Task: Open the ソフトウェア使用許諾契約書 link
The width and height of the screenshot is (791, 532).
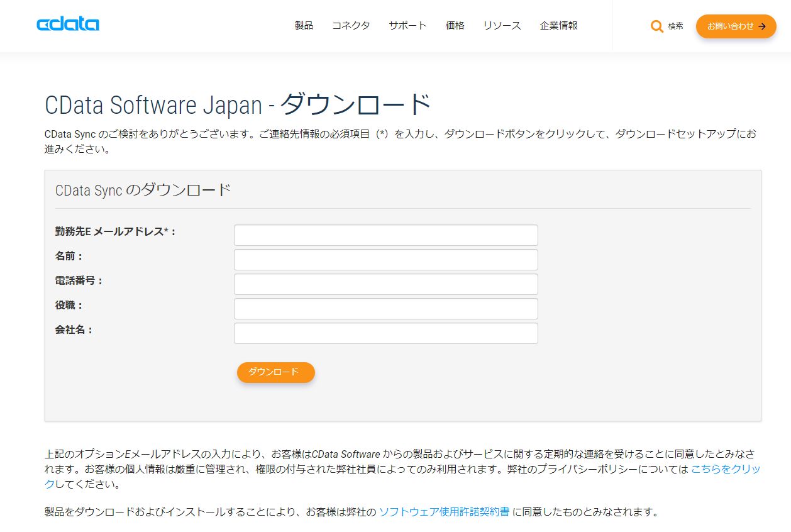Action: pos(444,512)
